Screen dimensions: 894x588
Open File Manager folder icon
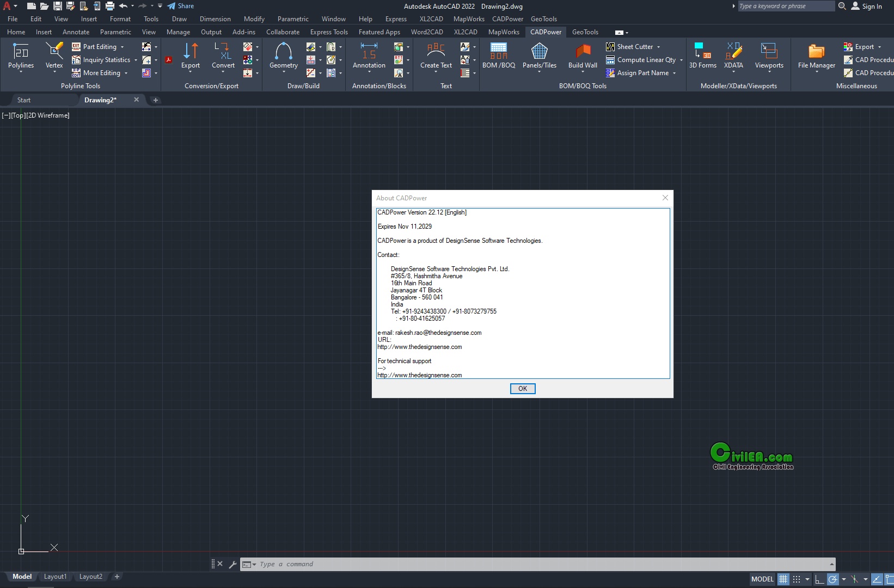[816, 51]
